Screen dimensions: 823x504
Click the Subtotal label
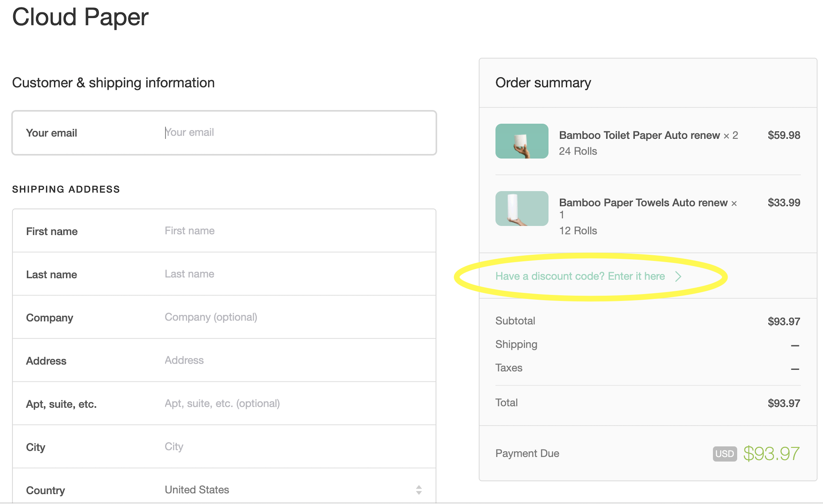click(515, 321)
